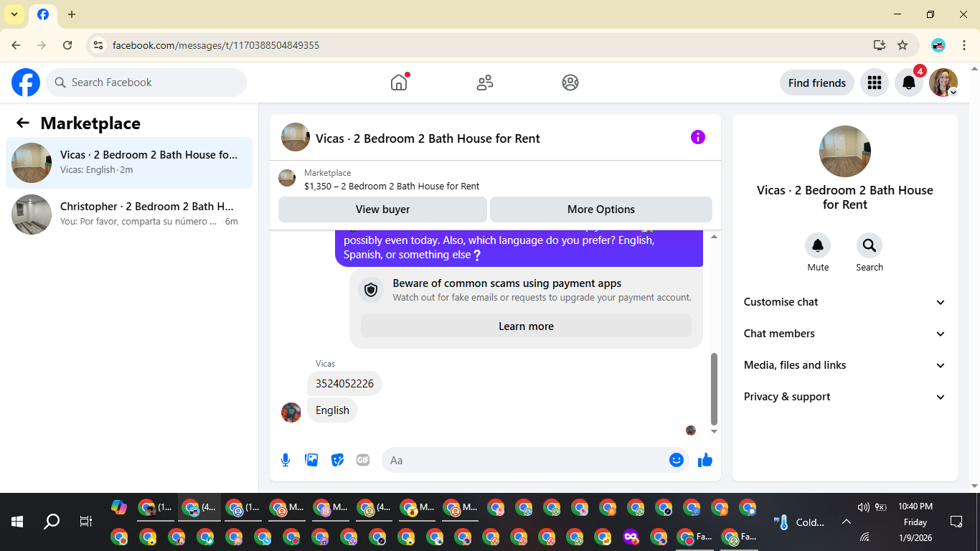Open the emoji picker in message box
The image size is (980, 551).
pyautogui.click(x=676, y=460)
